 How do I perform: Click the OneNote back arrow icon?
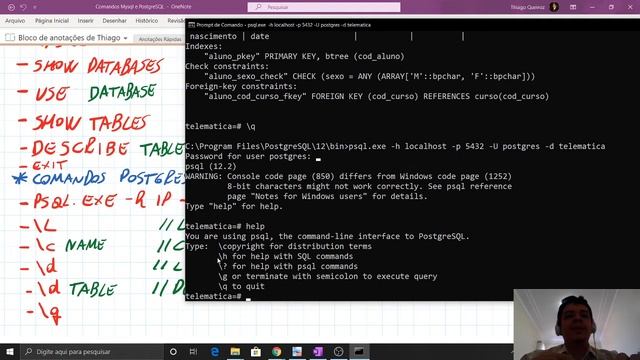click(11, 7)
